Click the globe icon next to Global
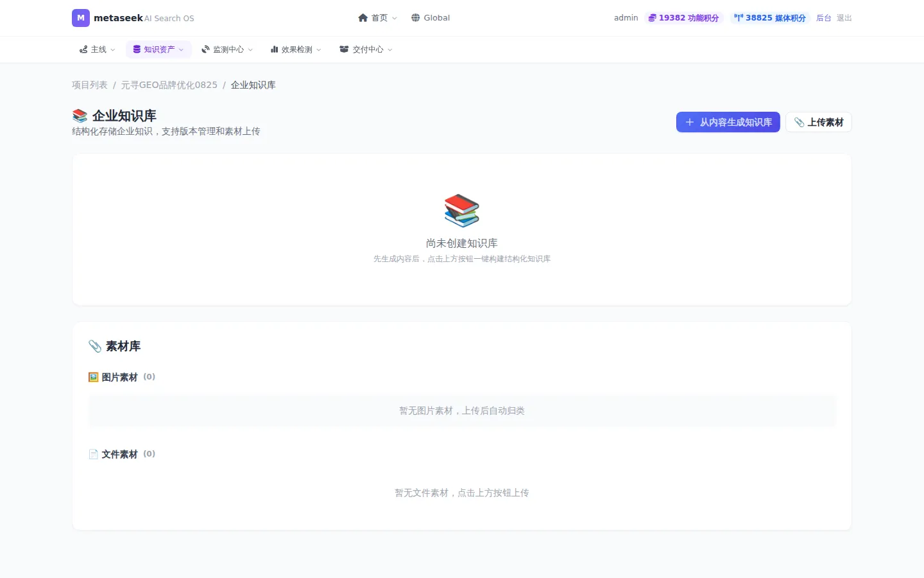 pyautogui.click(x=416, y=18)
